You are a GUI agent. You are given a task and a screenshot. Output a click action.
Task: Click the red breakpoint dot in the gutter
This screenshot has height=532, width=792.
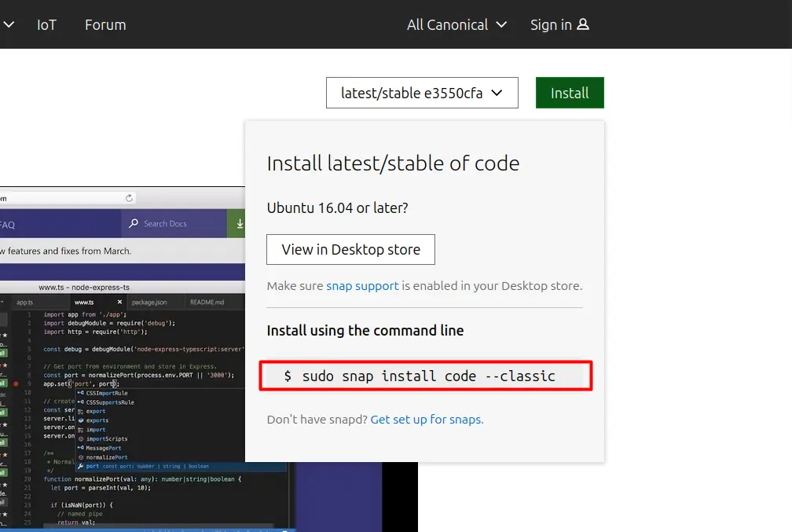coord(15,383)
